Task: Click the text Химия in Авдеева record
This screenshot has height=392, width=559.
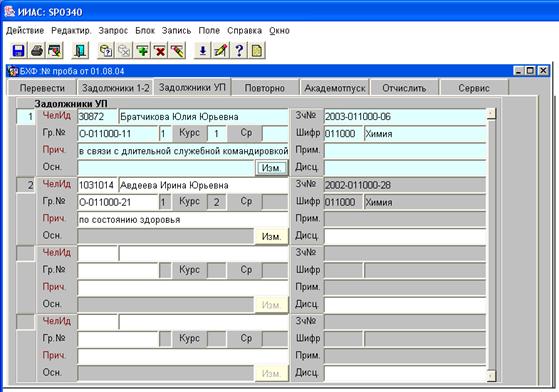Action: tap(378, 202)
